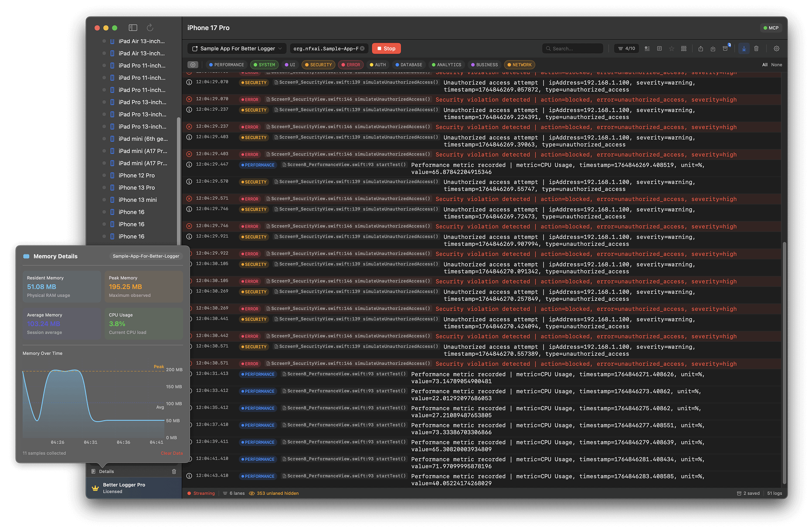Open the archive icon with badge 2
Screen dimensions: 812x531
pos(726,48)
